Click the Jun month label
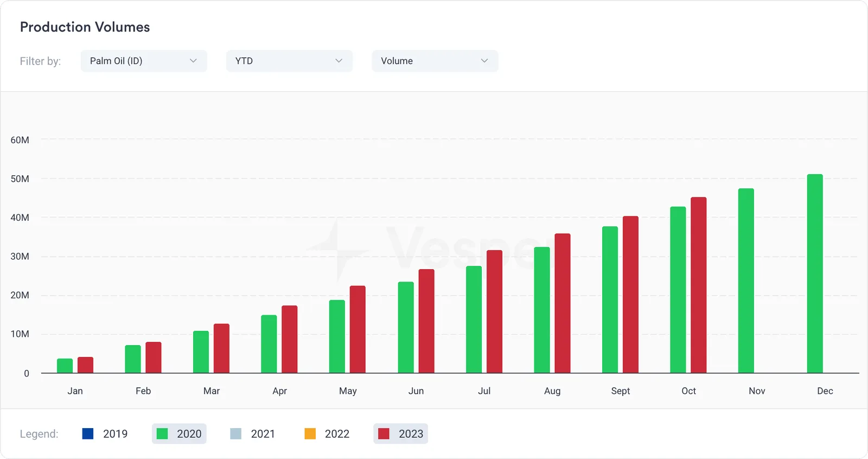This screenshot has height=459, width=868. pos(416,391)
